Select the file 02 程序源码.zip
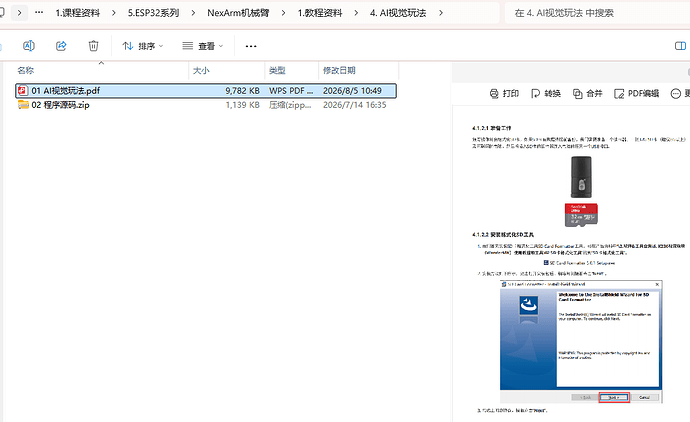The image size is (690, 422). click(206, 105)
